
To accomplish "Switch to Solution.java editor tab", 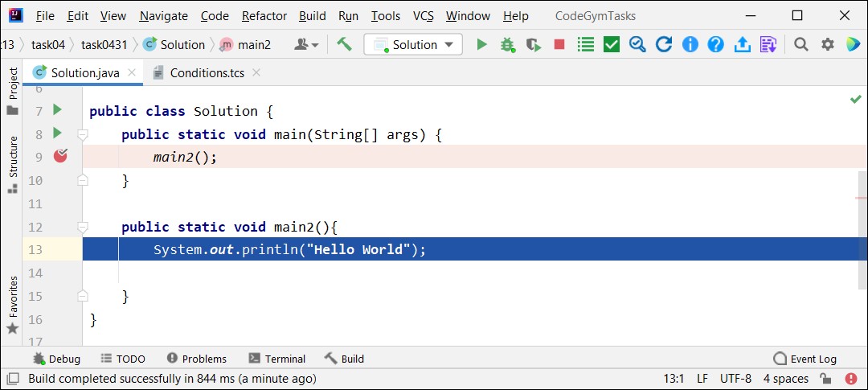I will coord(84,72).
